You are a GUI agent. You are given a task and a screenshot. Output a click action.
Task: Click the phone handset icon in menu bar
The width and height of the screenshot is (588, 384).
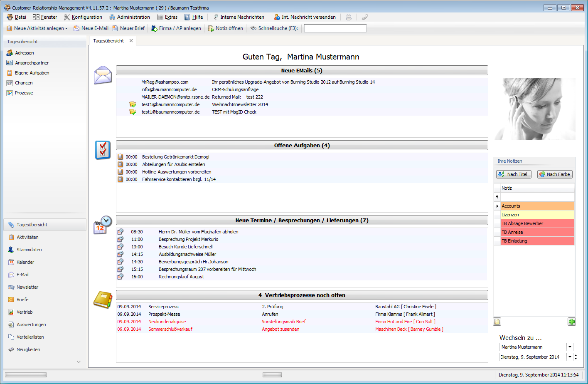click(x=364, y=17)
